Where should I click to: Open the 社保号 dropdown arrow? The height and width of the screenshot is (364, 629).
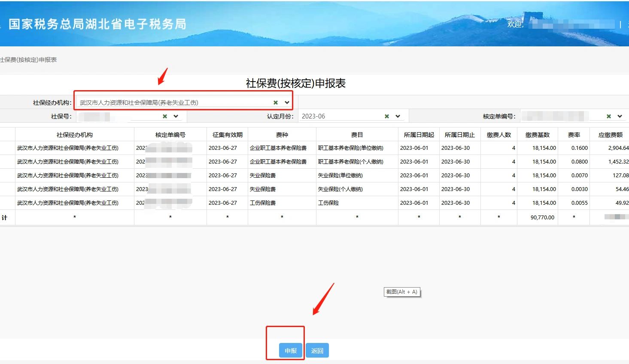[176, 116]
